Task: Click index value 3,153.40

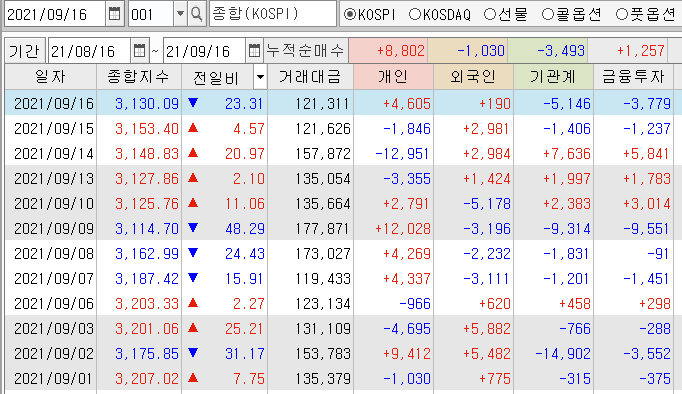Action: tap(147, 128)
